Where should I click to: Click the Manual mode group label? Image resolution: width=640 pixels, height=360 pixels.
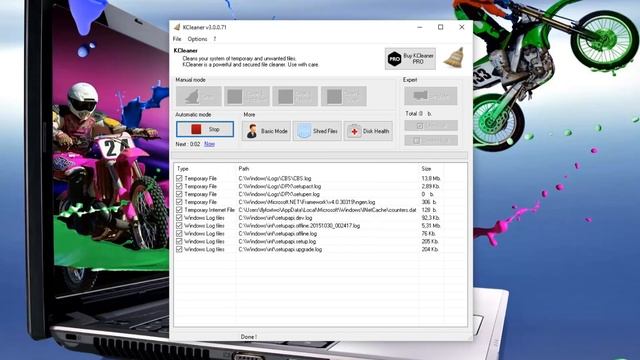pyautogui.click(x=191, y=80)
